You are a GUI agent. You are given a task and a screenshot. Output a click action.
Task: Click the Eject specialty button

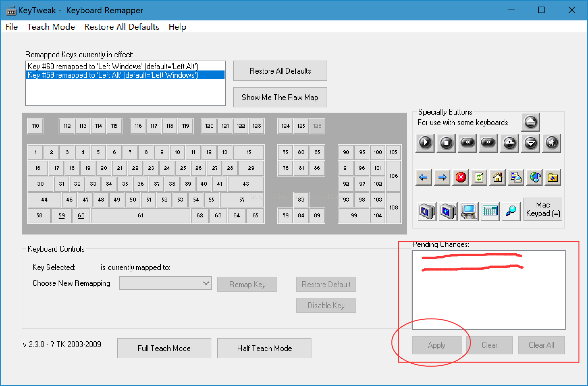530,122
